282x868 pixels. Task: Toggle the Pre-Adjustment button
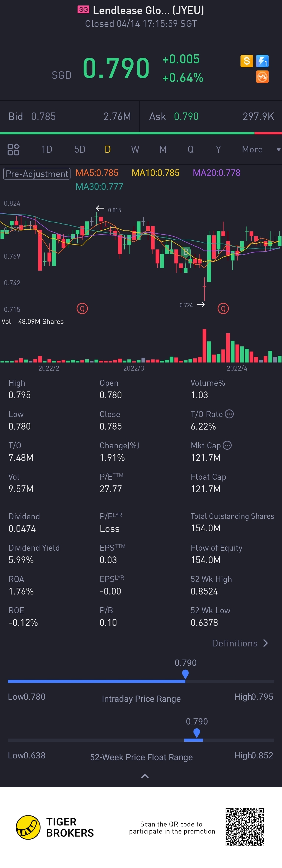(x=37, y=174)
